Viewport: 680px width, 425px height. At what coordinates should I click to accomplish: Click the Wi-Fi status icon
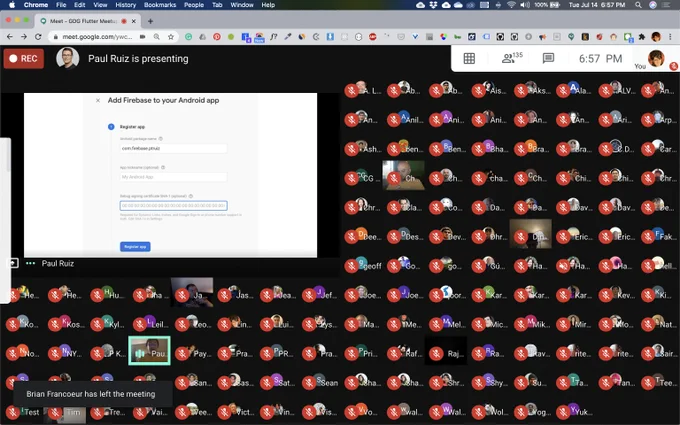click(x=511, y=5)
